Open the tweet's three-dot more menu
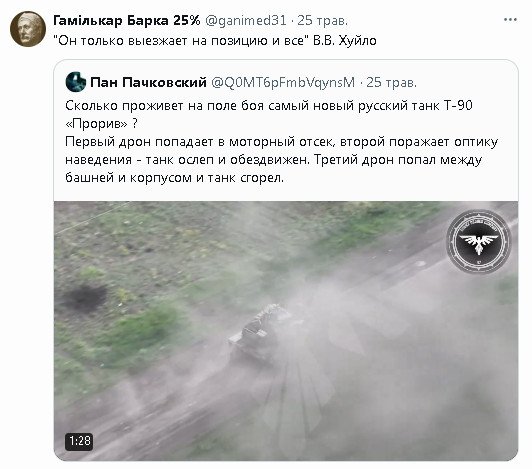 (x=510, y=20)
